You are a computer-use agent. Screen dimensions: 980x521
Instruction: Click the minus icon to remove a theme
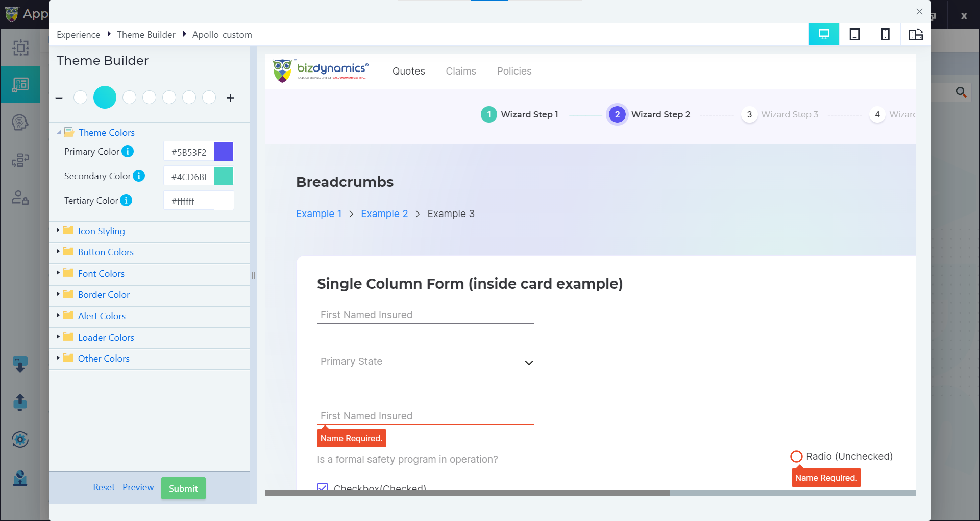click(59, 98)
